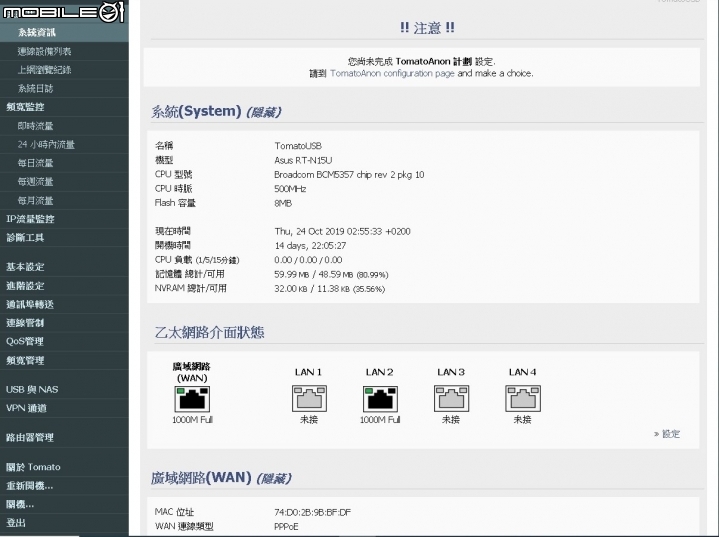The height and width of the screenshot is (537, 719).
Task: Click 關機... to shut down router
Action: click(20, 504)
